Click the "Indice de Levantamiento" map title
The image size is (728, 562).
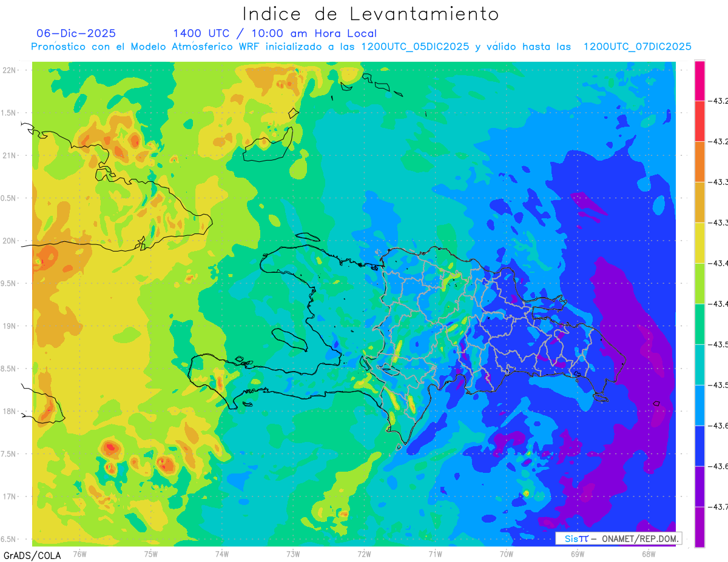[371, 14]
